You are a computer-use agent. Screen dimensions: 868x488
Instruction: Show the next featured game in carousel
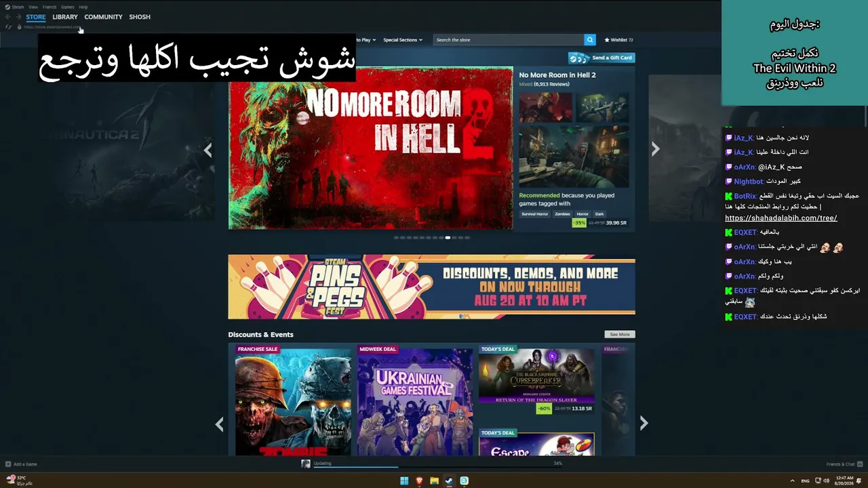(x=655, y=149)
